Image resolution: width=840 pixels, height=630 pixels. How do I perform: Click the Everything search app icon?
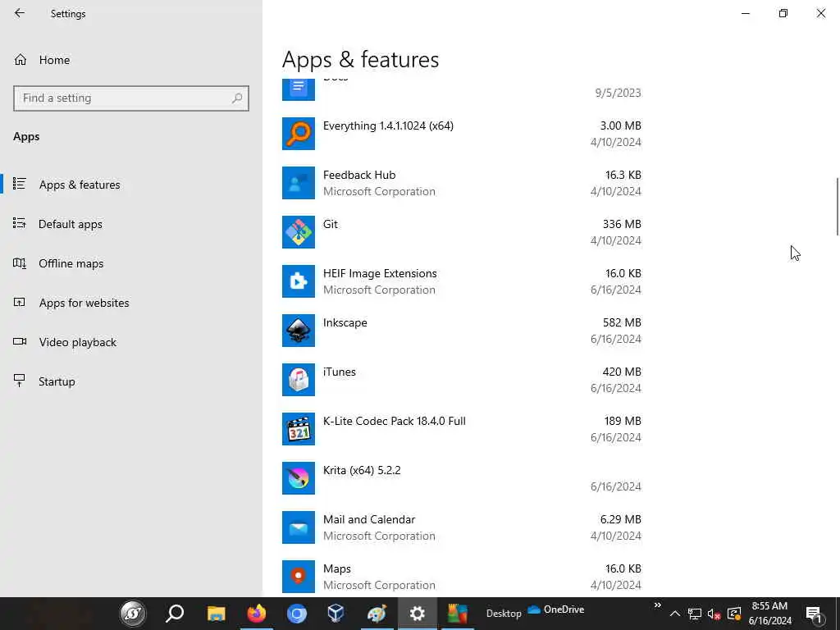(299, 134)
